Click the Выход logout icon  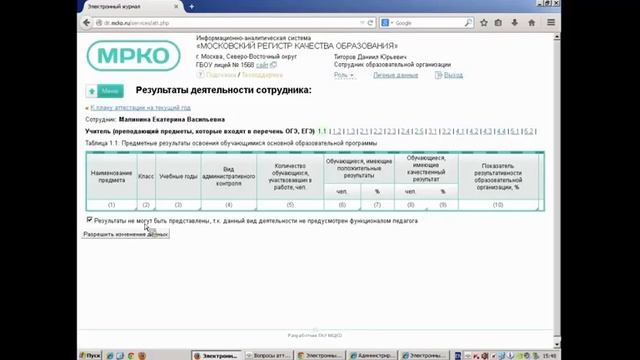point(438,75)
